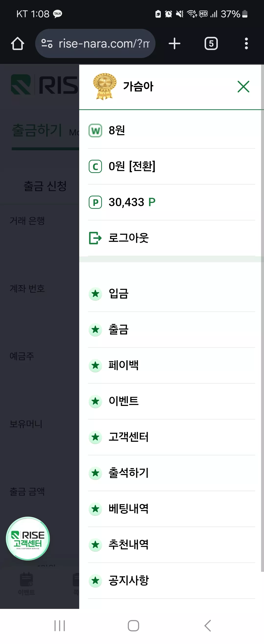Image resolution: width=264 pixels, height=644 pixels.
Task: Tap the P points icon
Action: pos(95,202)
